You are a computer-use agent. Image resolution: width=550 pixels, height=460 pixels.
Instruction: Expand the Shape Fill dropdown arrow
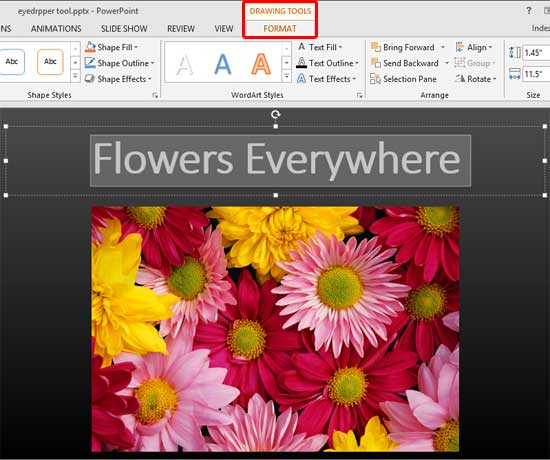(136, 47)
